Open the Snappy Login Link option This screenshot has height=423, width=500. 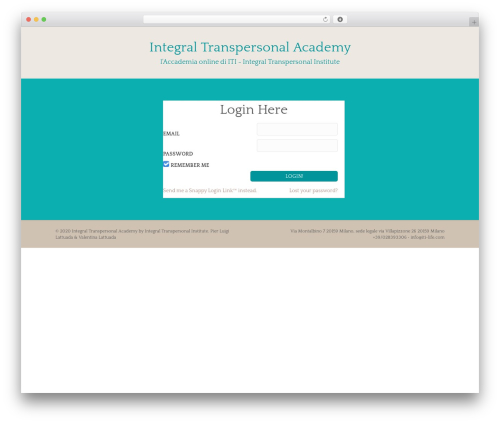[x=210, y=190]
